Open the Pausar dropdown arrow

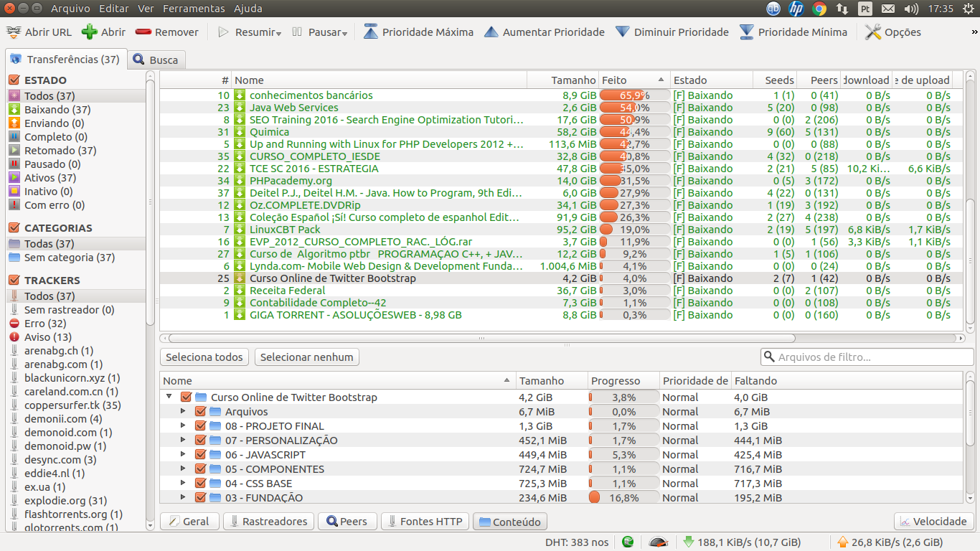tap(344, 34)
